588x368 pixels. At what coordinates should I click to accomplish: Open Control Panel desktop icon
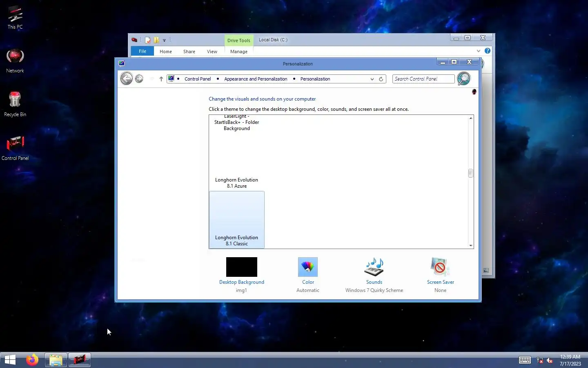pyautogui.click(x=15, y=148)
